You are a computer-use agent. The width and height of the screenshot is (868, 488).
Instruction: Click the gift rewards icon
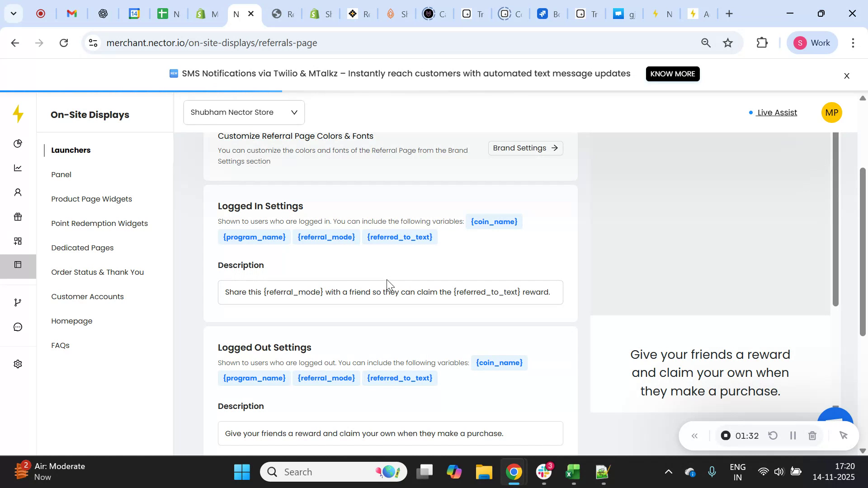point(18,216)
